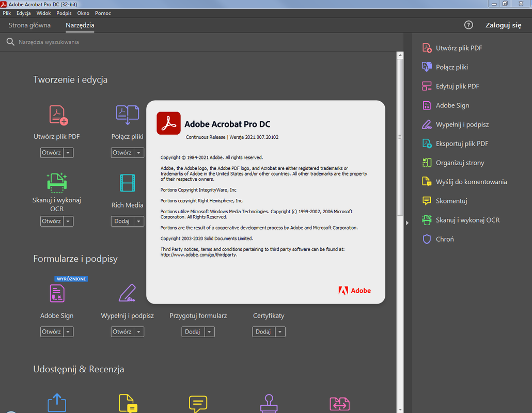The image size is (532, 413).
Task: Click the Acrobat logo in the About dialog
Action: coord(168,123)
